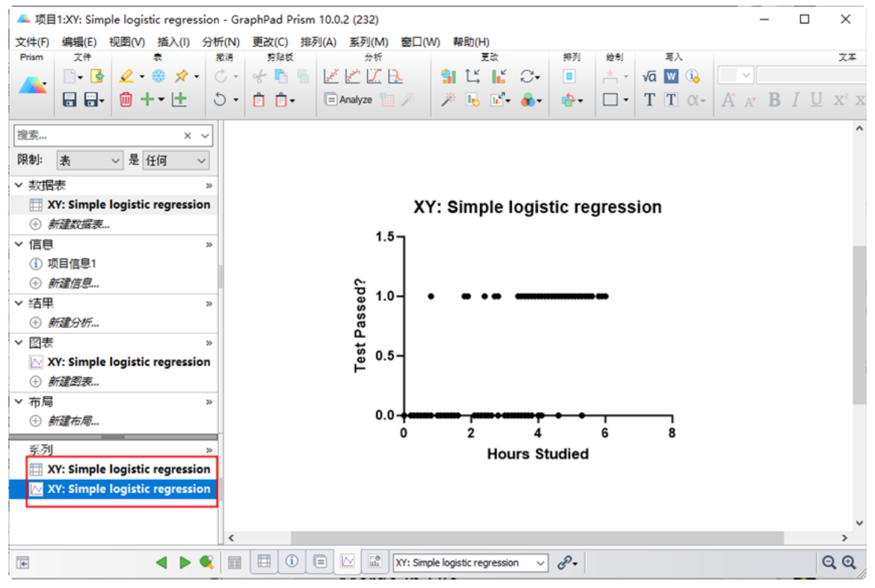Click the undo arrow icon
875x588 pixels.
coord(220,100)
